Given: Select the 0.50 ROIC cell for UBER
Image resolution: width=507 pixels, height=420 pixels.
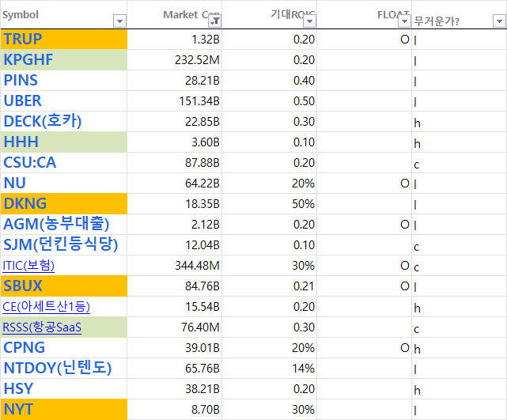Looking at the screenshot, I should tap(270, 101).
